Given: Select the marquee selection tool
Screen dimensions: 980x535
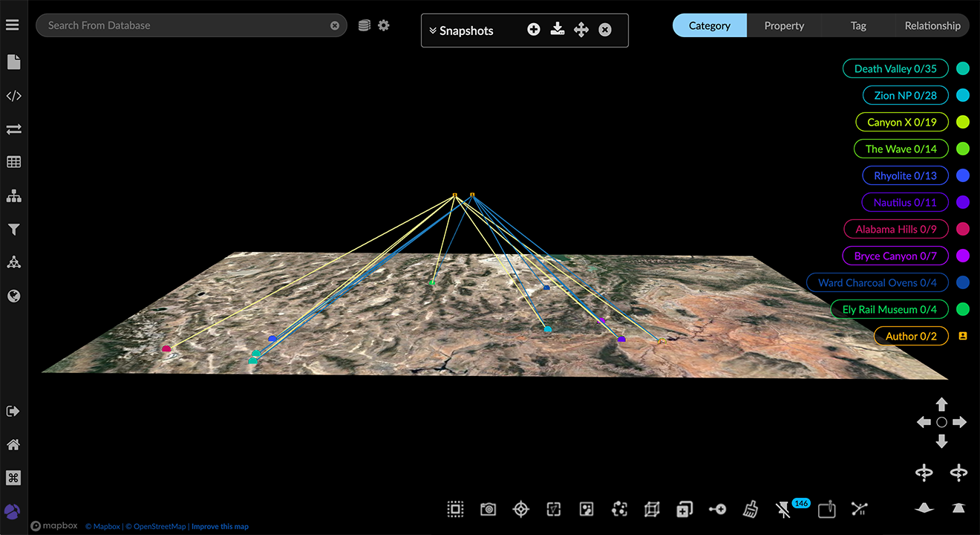Looking at the screenshot, I should (455, 509).
